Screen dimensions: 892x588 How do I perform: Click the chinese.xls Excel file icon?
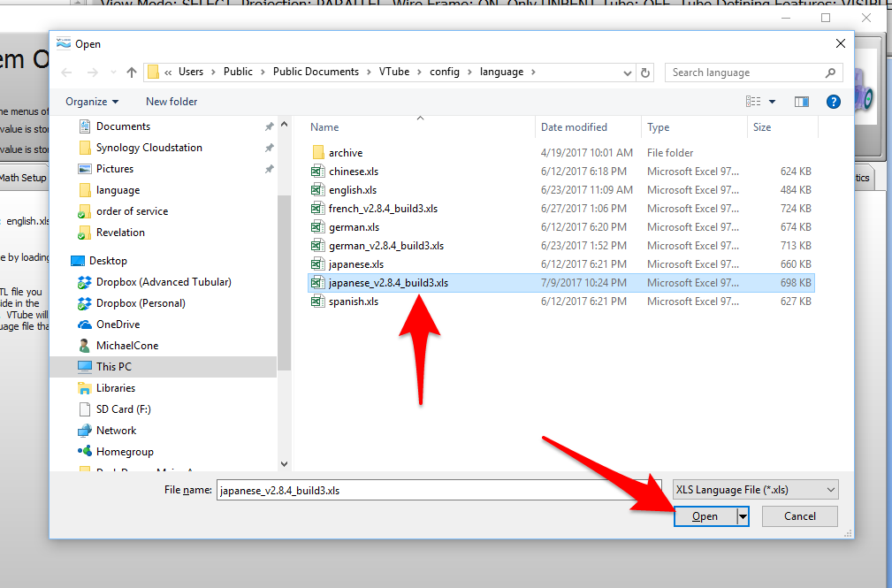pyautogui.click(x=318, y=172)
